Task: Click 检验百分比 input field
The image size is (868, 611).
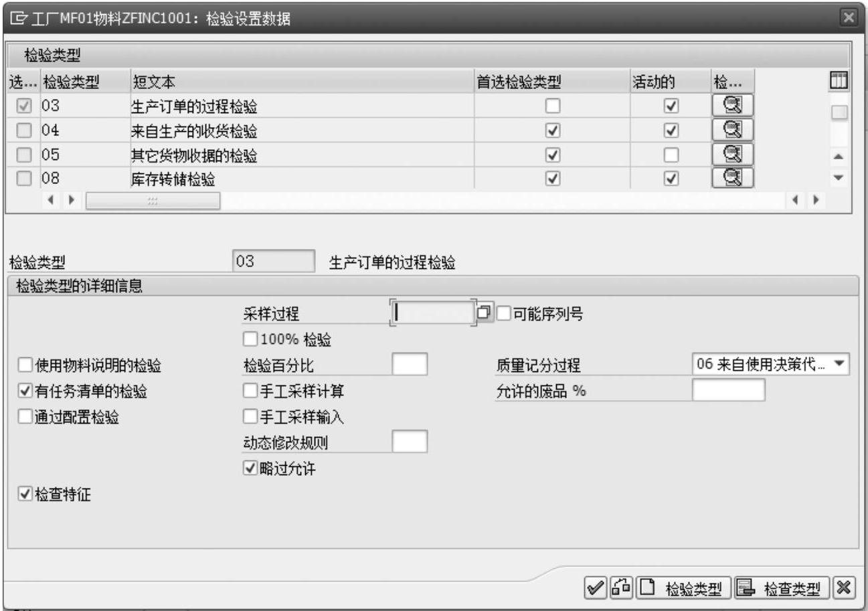Action: (410, 365)
